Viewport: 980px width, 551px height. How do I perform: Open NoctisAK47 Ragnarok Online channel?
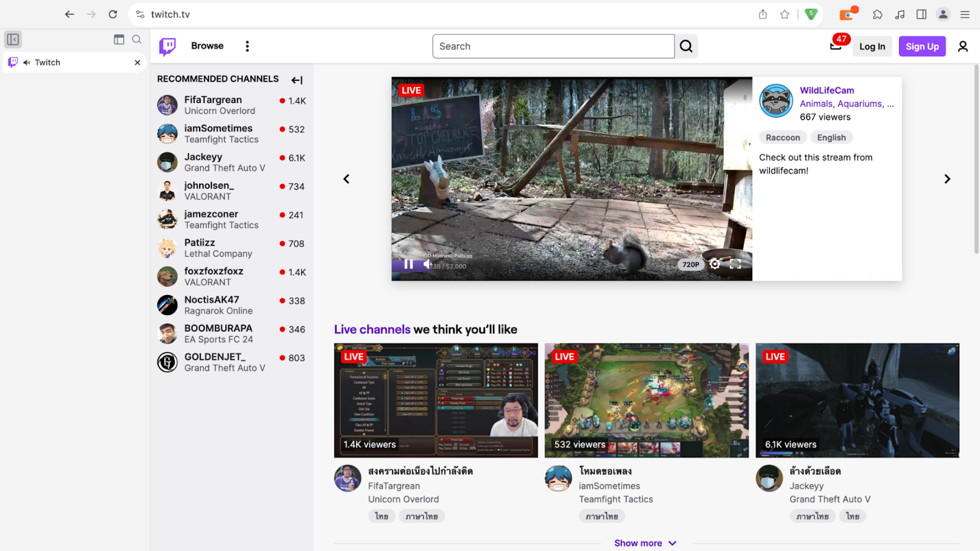point(232,305)
